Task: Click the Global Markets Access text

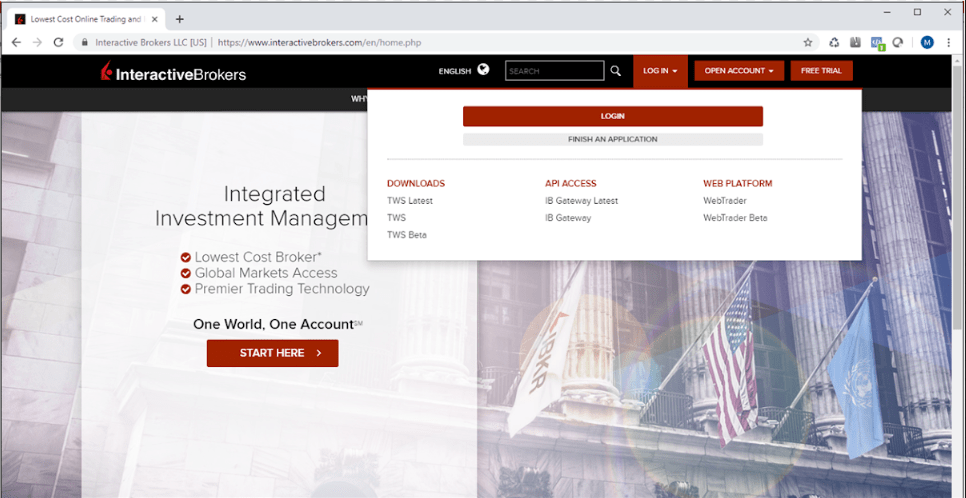Action: [x=266, y=273]
